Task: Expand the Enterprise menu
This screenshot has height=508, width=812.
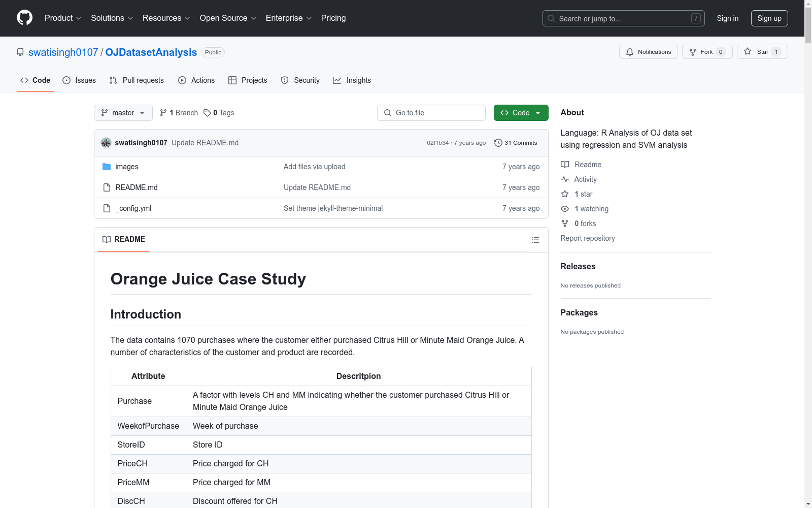Action: tap(289, 18)
